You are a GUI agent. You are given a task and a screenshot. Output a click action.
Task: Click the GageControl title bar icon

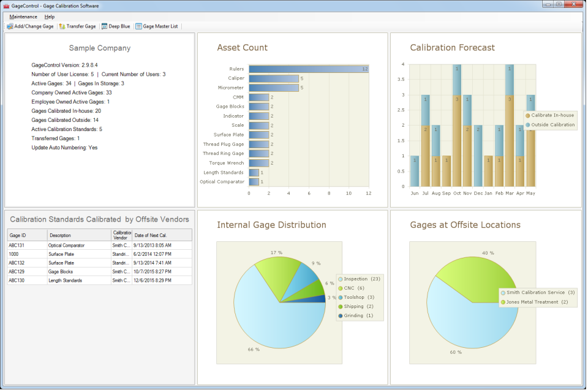7,5
